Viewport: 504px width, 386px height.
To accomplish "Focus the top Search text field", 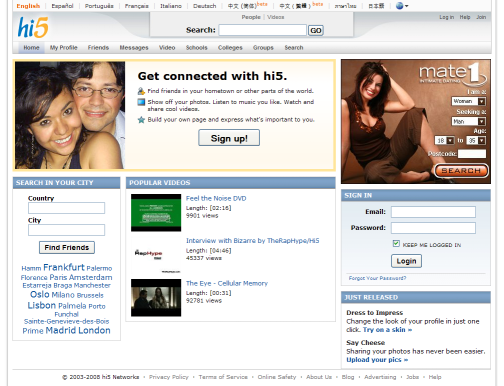I will point(263,30).
